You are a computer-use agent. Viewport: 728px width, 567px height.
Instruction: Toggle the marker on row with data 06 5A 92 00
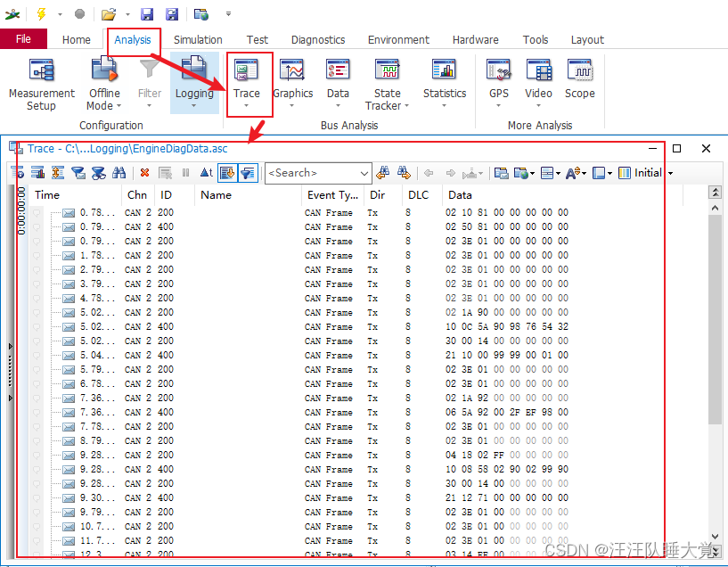[x=37, y=413]
